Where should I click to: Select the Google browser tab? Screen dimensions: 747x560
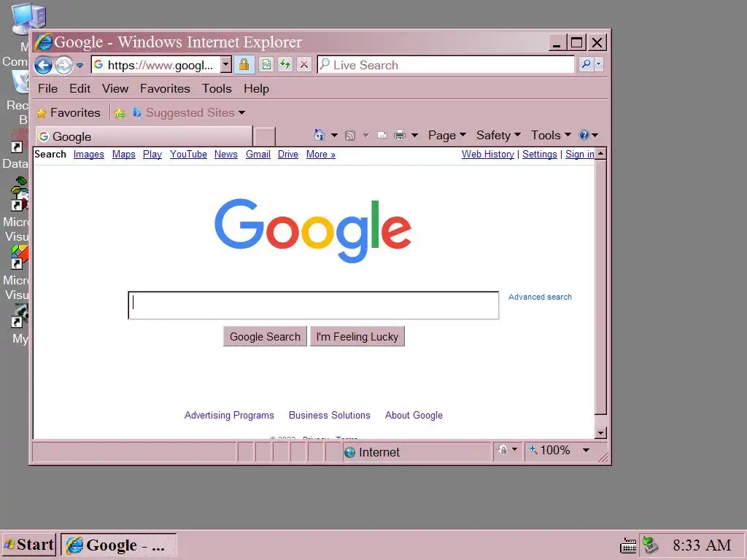point(144,136)
